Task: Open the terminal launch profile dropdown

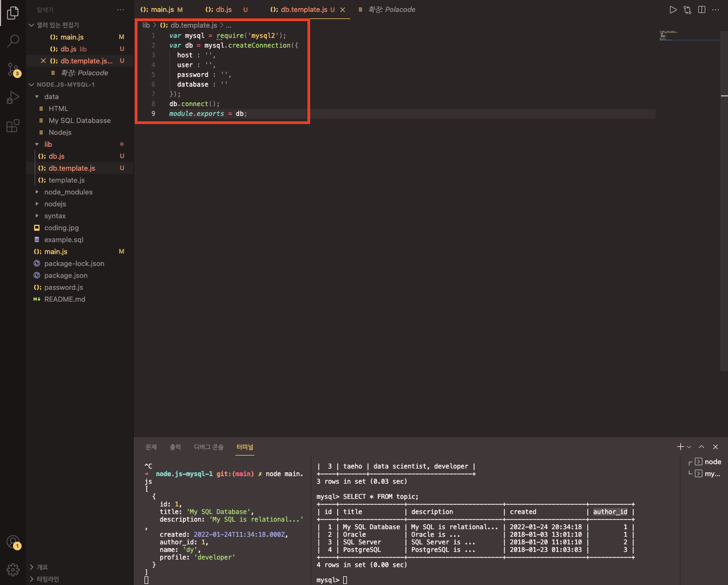Action: pyautogui.click(x=689, y=447)
